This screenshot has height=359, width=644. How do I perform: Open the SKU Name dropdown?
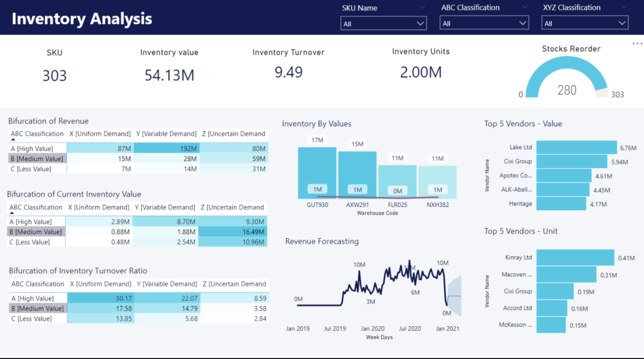383,23
